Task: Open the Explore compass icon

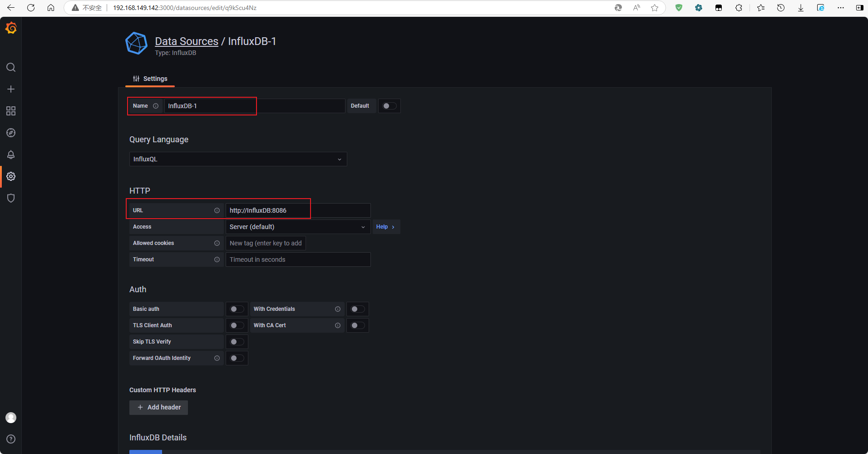Action: [x=11, y=133]
